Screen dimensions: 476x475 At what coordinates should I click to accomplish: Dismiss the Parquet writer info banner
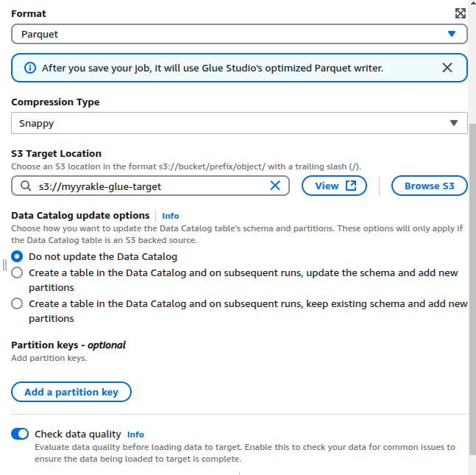(x=447, y=68)
